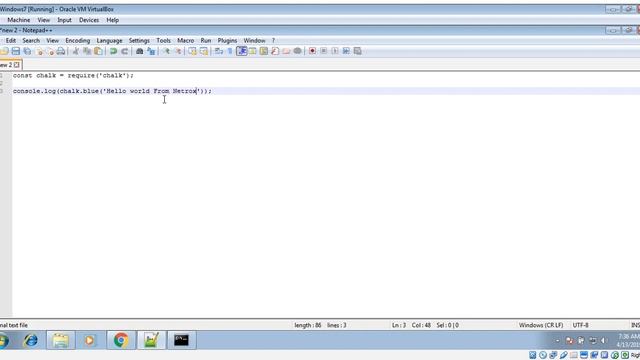Click the volume speaker tray icon
Screen dimensions: 640x360
(604, 340)
